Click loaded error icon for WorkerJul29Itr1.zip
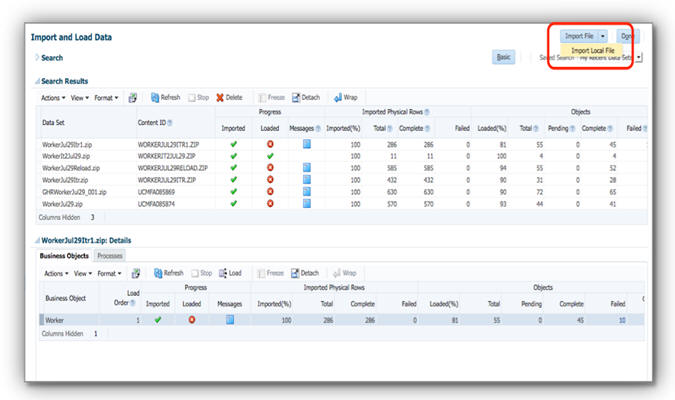This screenshot has width=675, height=400. [x=270, y=144]
